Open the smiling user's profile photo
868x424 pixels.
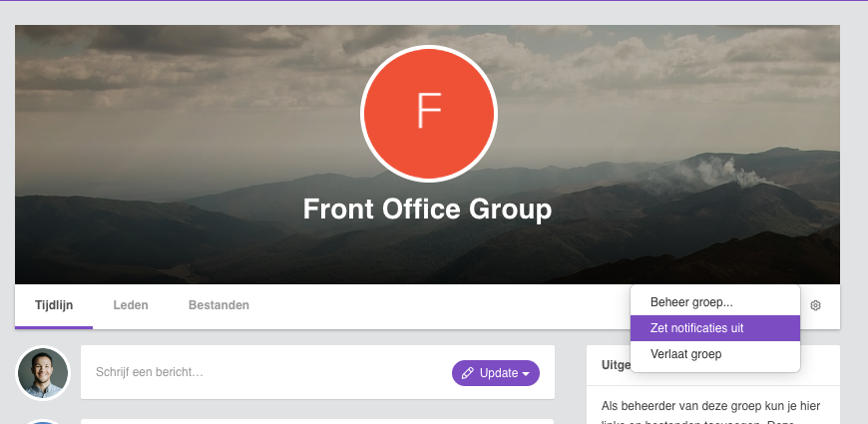[x=43, y=372]
